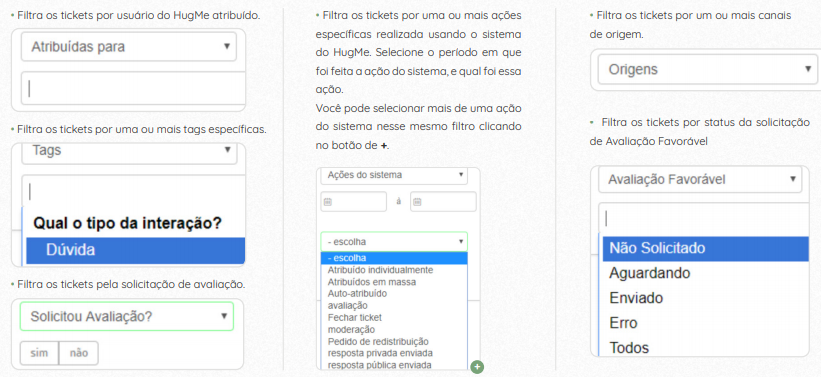This screenshot has height=377, width=821.
Task: Select 'não' for Solicitou Avaliação
Action: click(79, 353)
